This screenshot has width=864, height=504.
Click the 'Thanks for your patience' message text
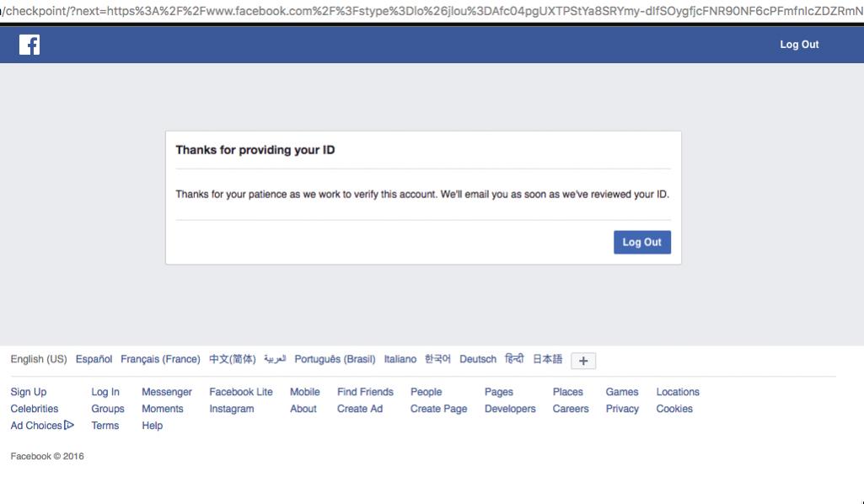coord(422,194)
